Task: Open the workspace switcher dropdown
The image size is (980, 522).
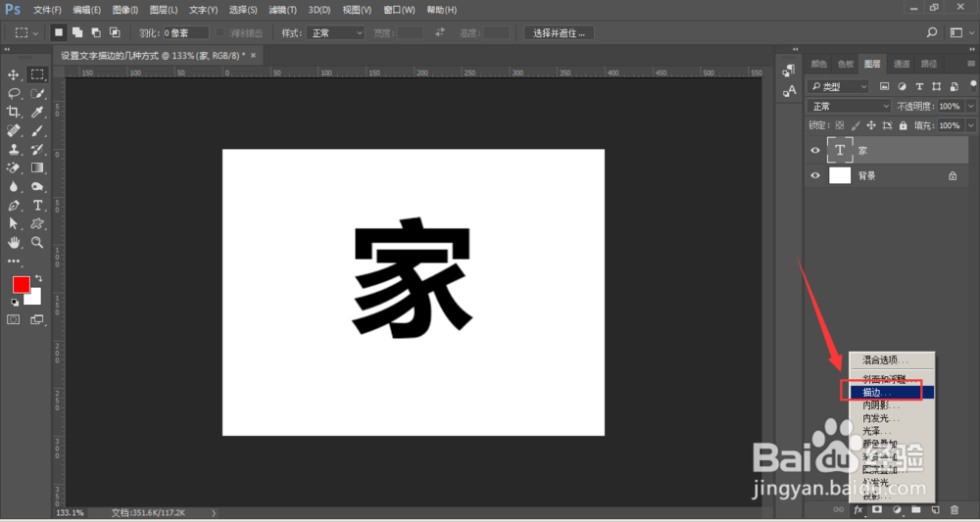Action: [x=959, y=32]
